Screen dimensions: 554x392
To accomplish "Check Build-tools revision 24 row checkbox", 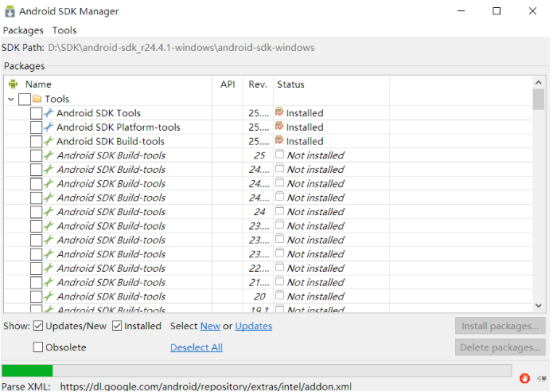I will [x=36, y=212].
